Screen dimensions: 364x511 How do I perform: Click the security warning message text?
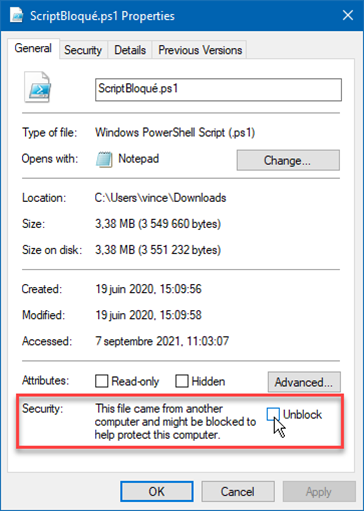pos(175,422)
